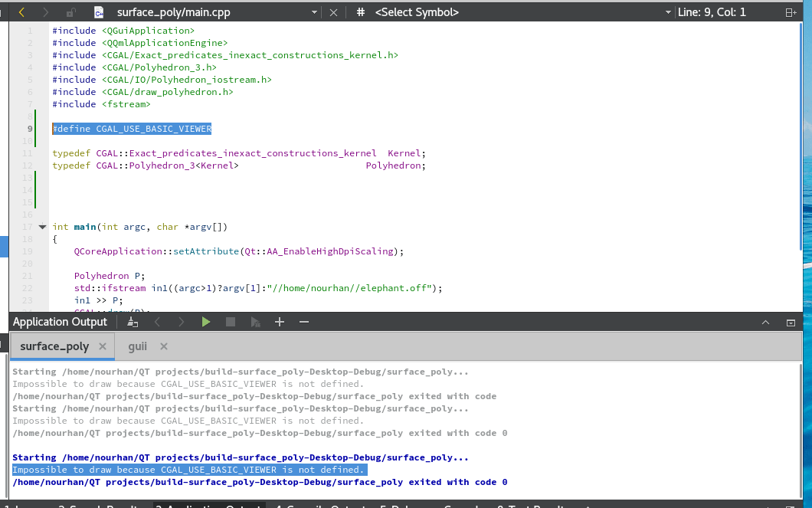Go to previous item in Application Output
This screenshot has width=812, height=508.
[x=158, y=322]
